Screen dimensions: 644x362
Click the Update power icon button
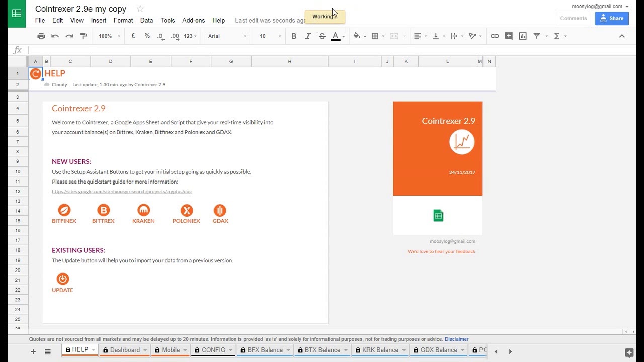(62, 279)
